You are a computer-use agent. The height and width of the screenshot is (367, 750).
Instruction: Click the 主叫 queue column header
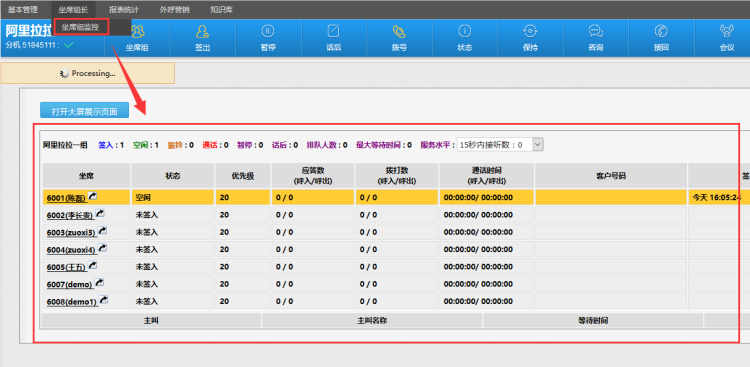pyautogui.click(x=152, y=321)
